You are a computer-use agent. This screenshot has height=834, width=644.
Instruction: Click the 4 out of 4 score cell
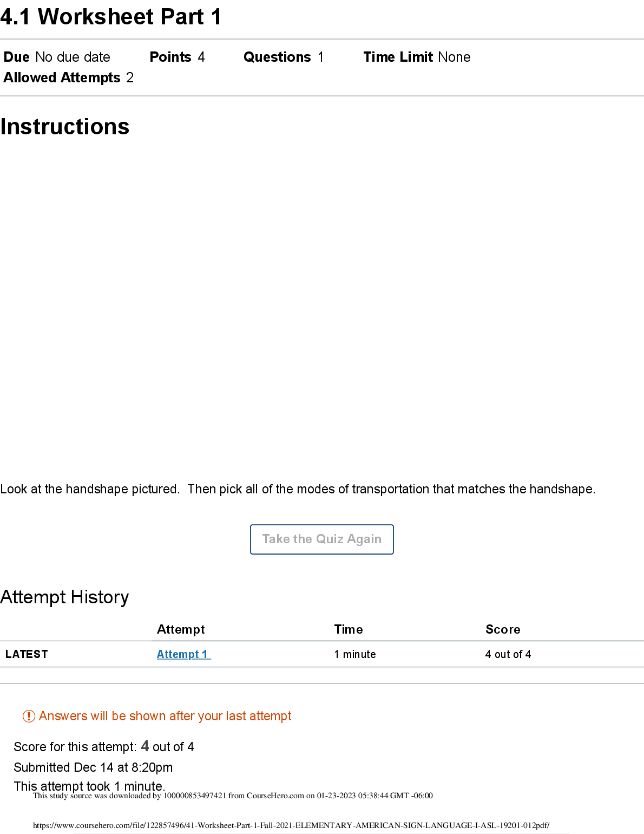pyautogui.click(x=508, y=654)
